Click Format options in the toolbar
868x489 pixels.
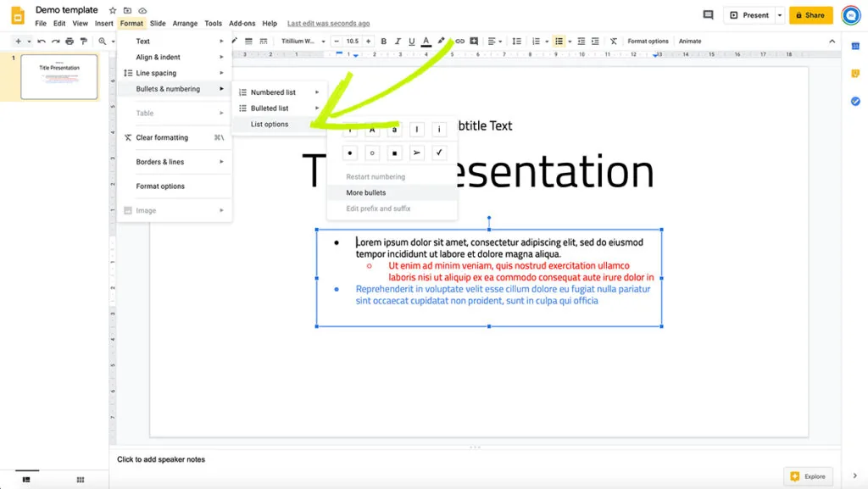coord(648,41)
